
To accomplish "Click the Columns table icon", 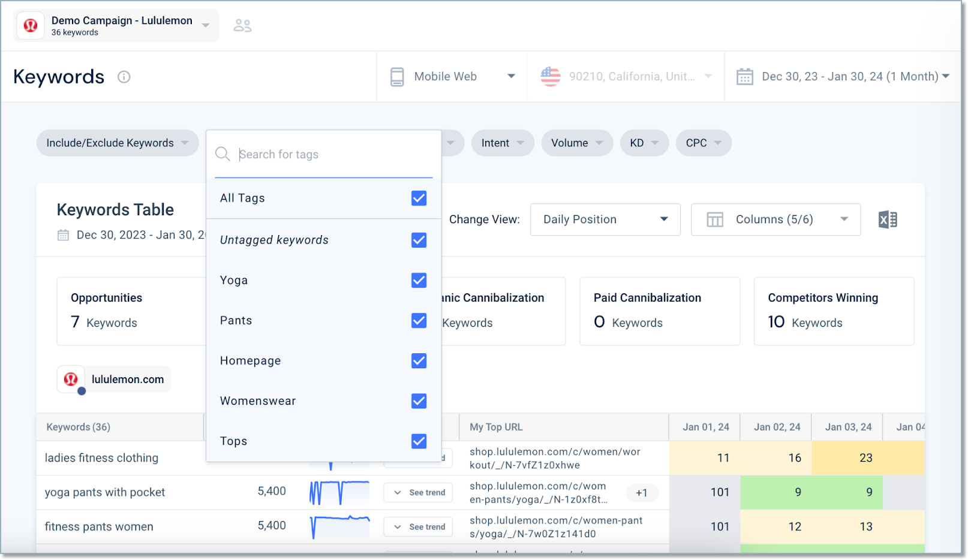I will pos(715,219).
